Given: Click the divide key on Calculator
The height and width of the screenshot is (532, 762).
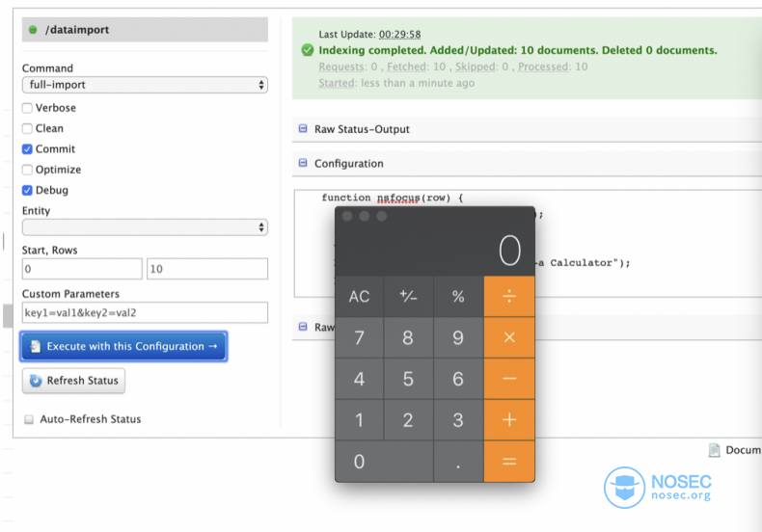Looking at the screenshot, I should tap(509, 297).
